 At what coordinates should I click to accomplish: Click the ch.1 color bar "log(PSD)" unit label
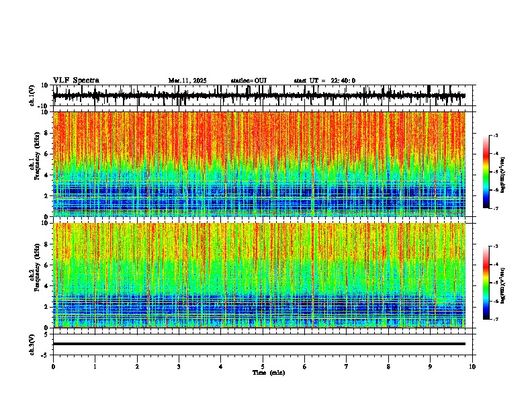(502, 175)
